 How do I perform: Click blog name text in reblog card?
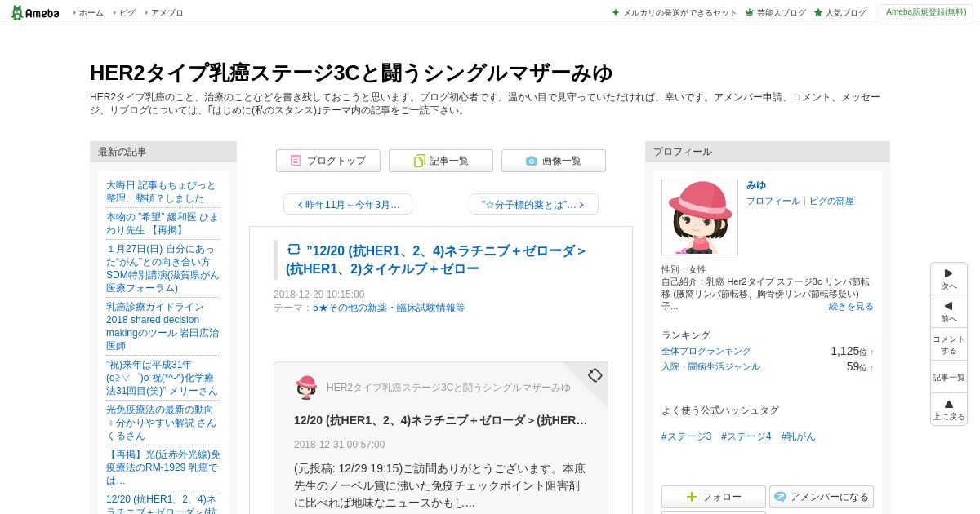(x=448, y=388)
